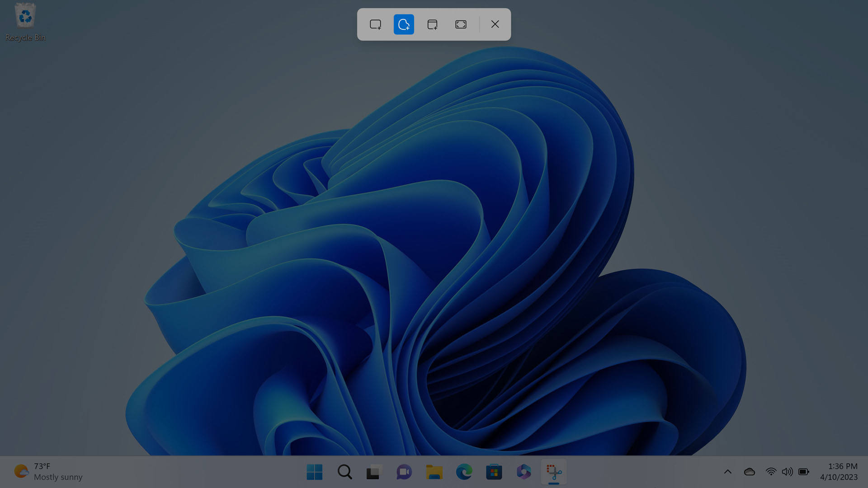
Task: Open File Explorer from taskbar
Action: (x=434, y=472)
